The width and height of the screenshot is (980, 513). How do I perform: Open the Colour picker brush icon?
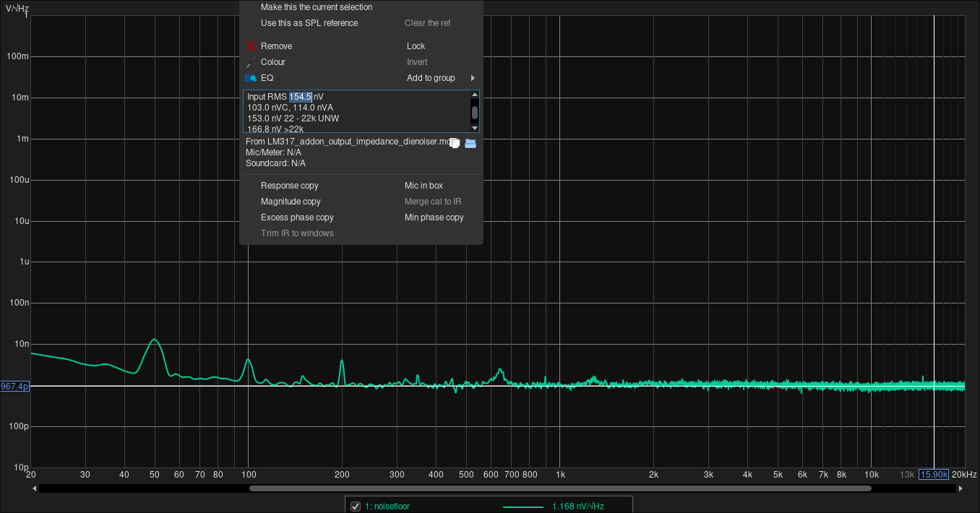(251, 62)
